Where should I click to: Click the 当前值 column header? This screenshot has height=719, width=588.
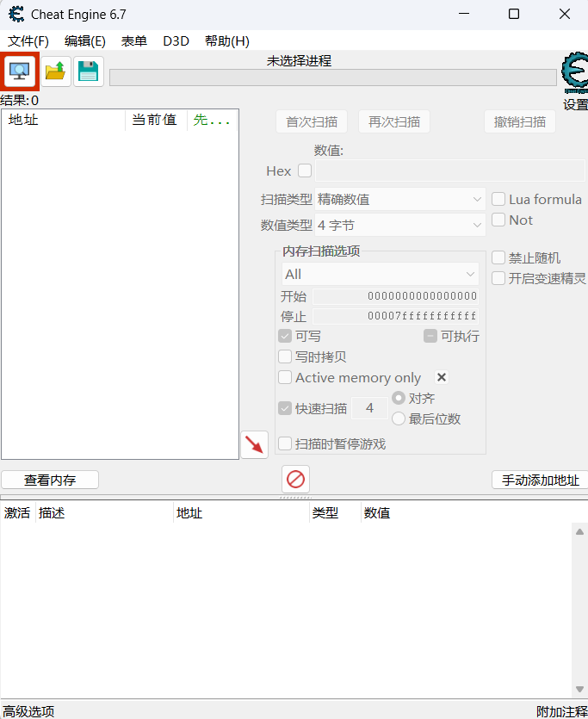tap(156, 121)
